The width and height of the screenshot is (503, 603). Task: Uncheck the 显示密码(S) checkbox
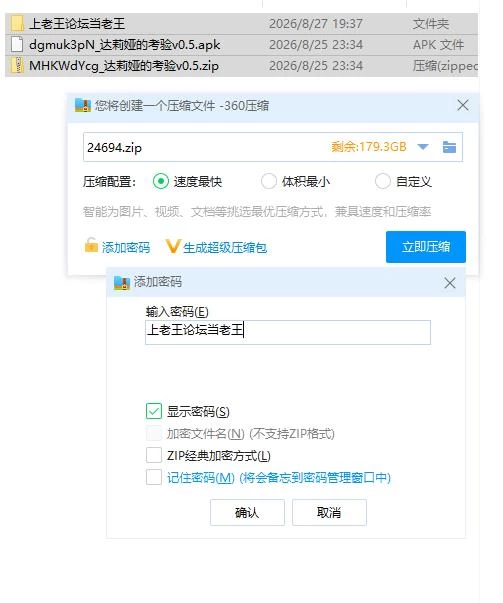click(x=154, y=411)
